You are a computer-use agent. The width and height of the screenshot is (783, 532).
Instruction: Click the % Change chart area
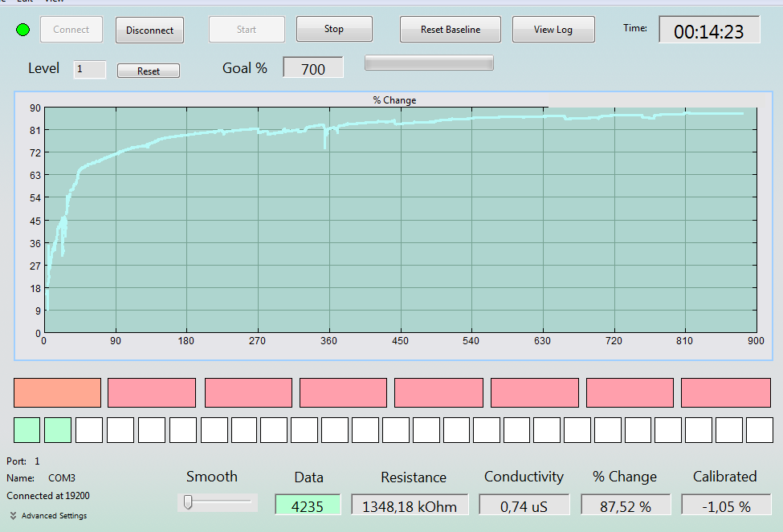pos(401,220)
